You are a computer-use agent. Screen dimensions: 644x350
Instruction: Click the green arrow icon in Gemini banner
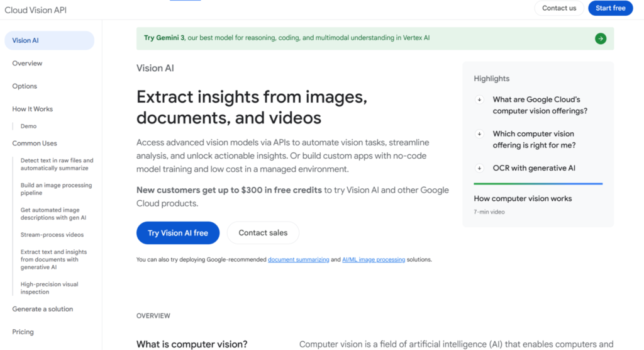pyautogui.click(x=601, y=38)
